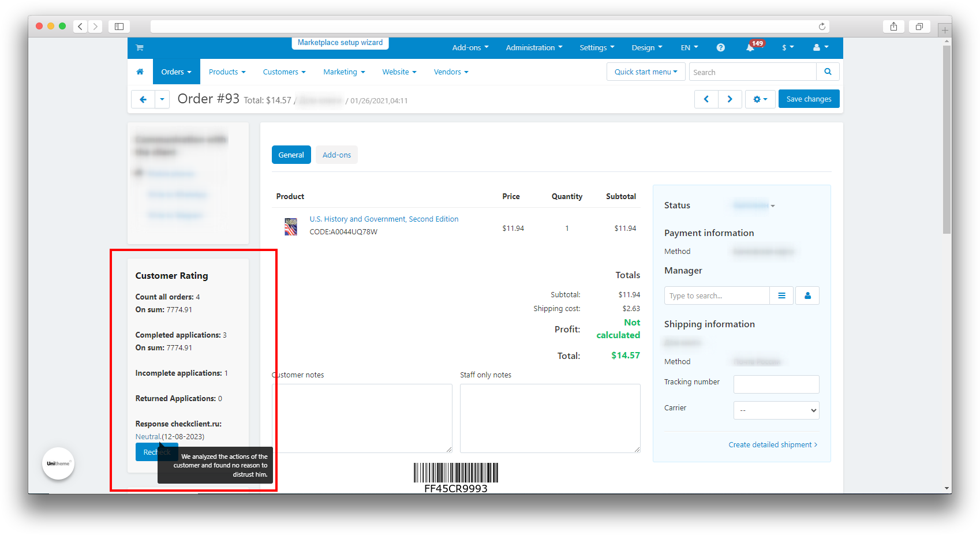Click the Neutral response link
This screenshot has width=980, height=535.
point(148,437)
